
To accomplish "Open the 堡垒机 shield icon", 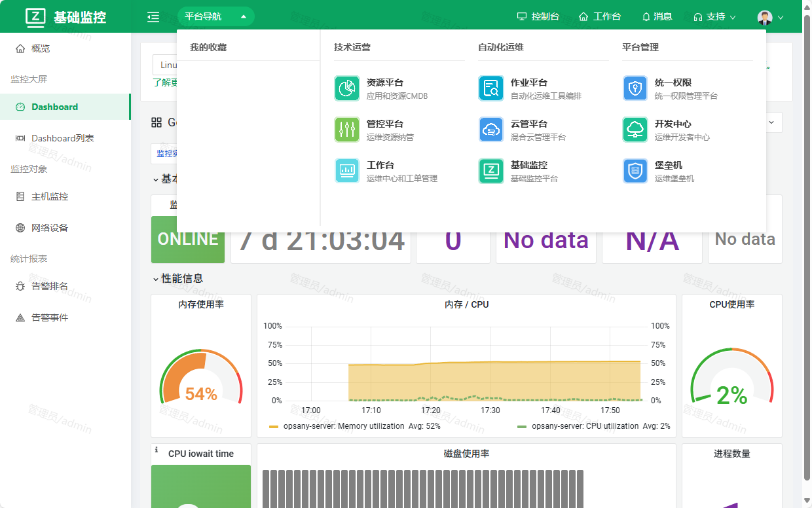I will (635, 171).
